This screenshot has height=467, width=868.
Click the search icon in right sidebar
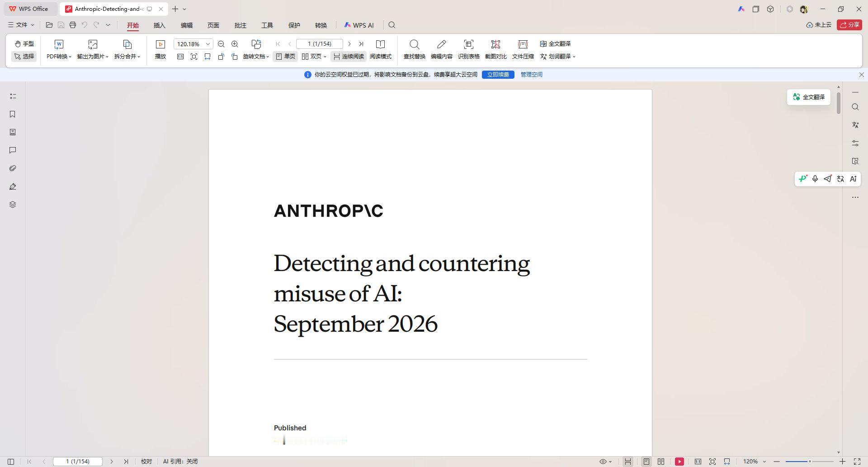(x=855, y=107)
